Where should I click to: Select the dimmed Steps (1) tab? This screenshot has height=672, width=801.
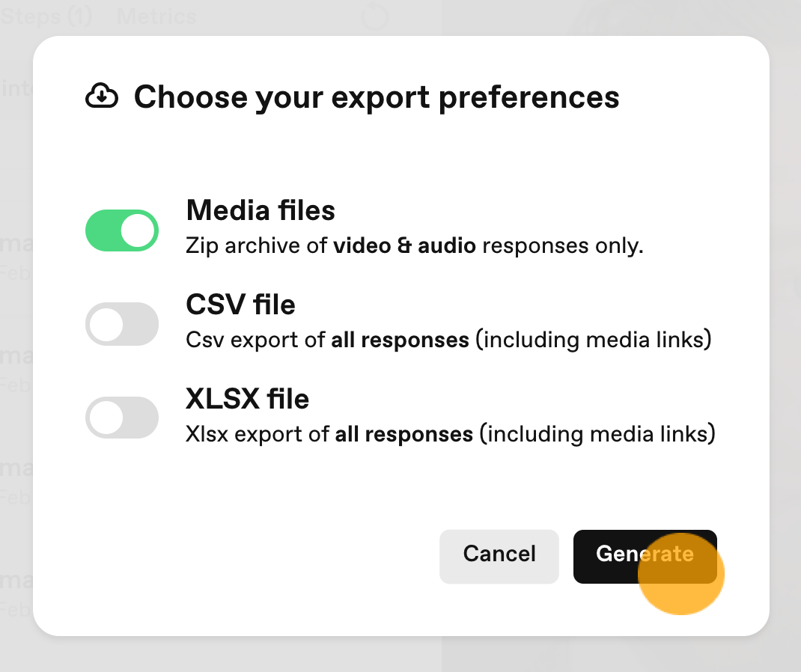point(46,16)
